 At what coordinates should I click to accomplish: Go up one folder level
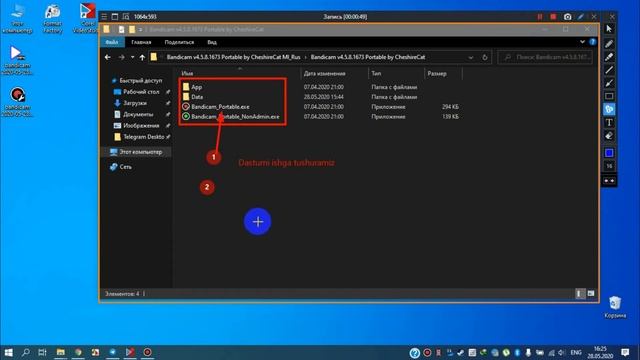pos(142,57)
